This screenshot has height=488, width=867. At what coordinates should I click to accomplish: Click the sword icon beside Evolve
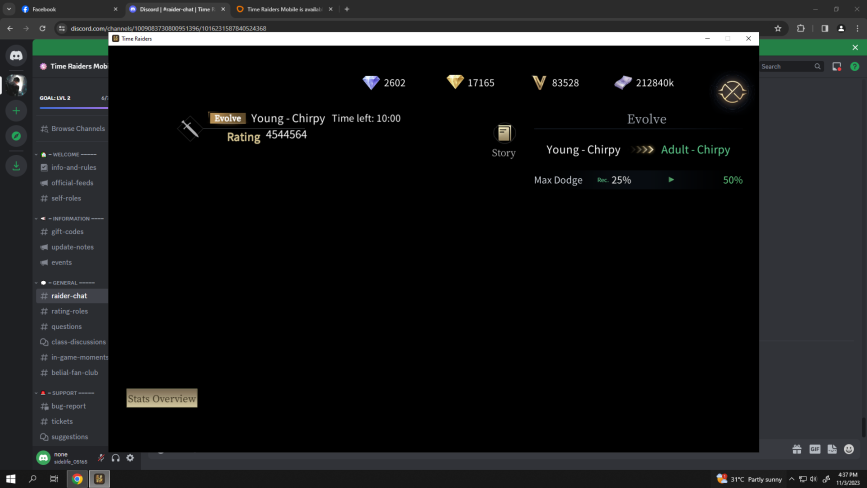tap(189, 129)
